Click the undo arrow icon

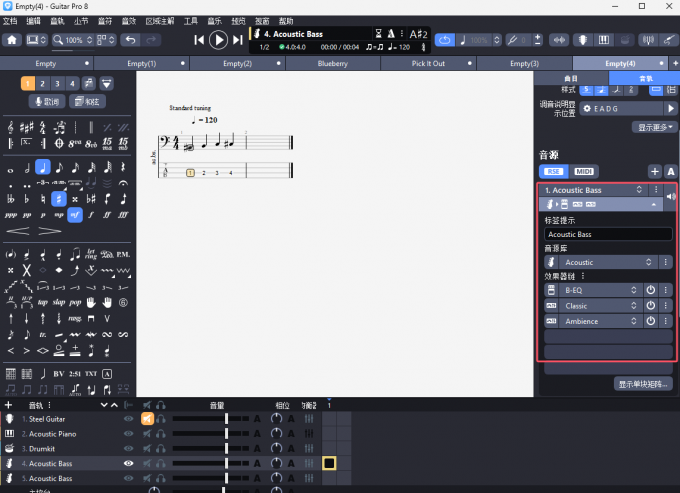click(130, 40)
